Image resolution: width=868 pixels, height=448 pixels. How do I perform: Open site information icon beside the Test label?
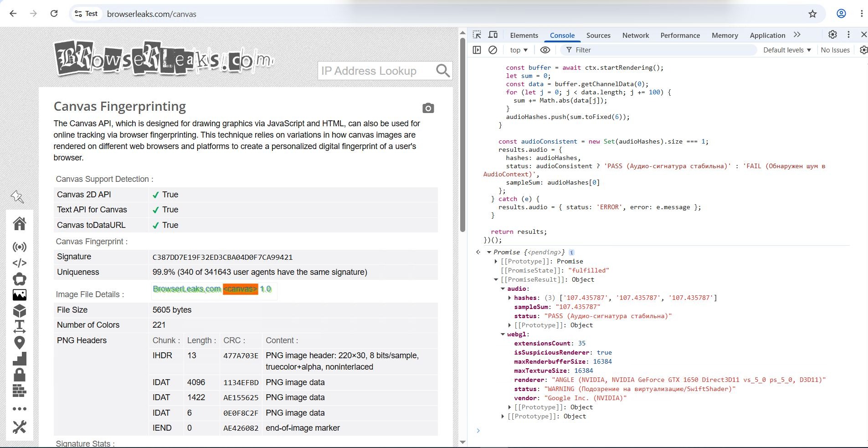tap(78, 14)
